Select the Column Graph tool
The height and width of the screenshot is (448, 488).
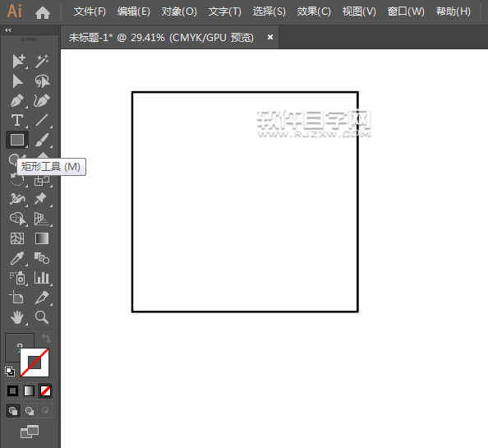tap(42, 278)
